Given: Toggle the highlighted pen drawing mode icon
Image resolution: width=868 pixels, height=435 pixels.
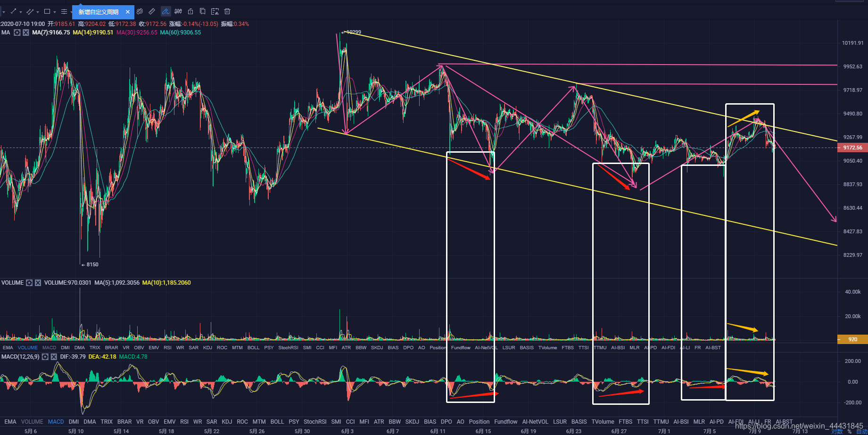Looking at the screenshot, I should coord(165,11).
